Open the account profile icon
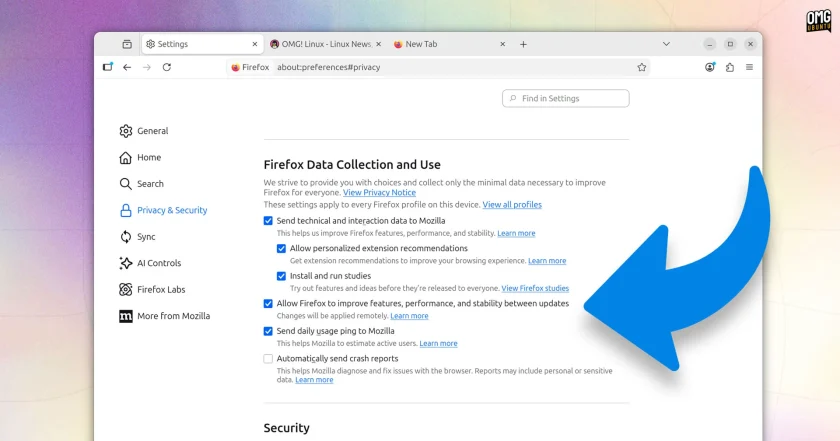The image size is (840, 441). (710, 67)
